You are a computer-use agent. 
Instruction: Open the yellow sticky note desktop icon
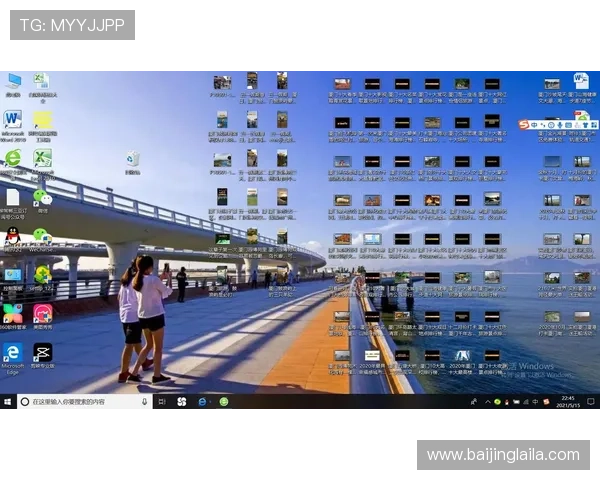(42, 120)
